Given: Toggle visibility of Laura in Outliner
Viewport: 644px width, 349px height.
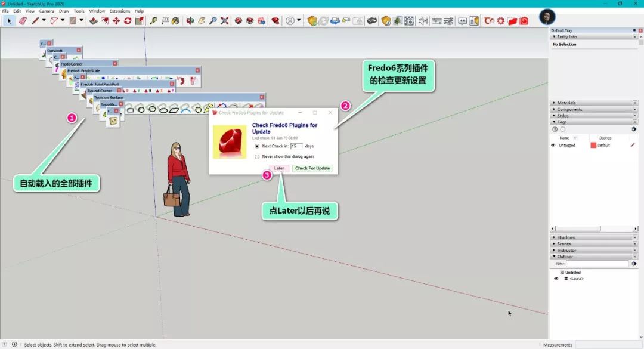Looking at the screenshot, I should tap(556, 279).
